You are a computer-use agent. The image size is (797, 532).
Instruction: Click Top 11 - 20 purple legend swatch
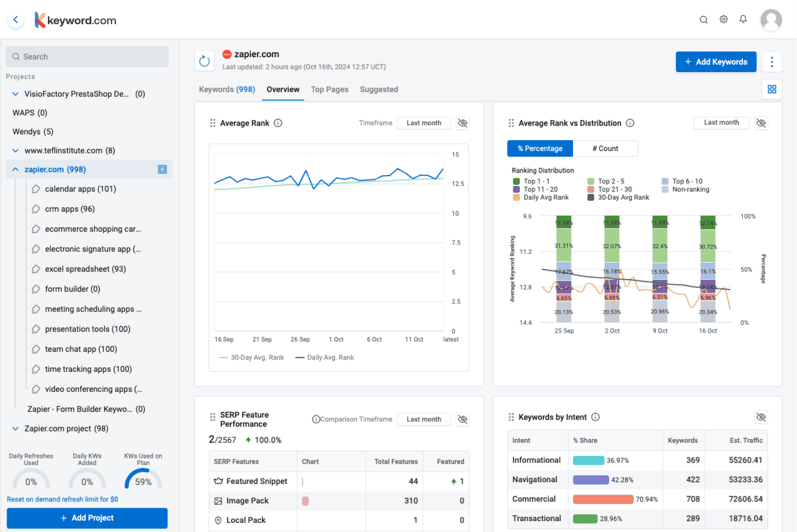click(516, 190)
